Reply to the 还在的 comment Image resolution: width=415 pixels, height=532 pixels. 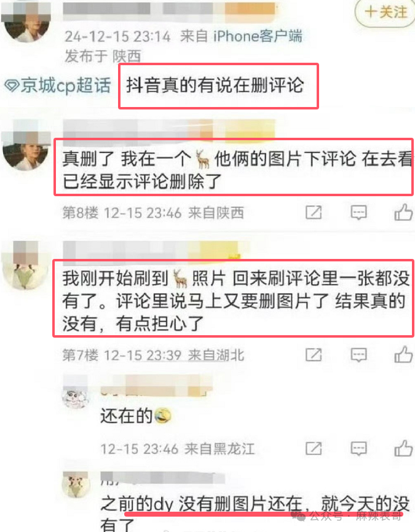pyautogui.click(x=358, y=448)
